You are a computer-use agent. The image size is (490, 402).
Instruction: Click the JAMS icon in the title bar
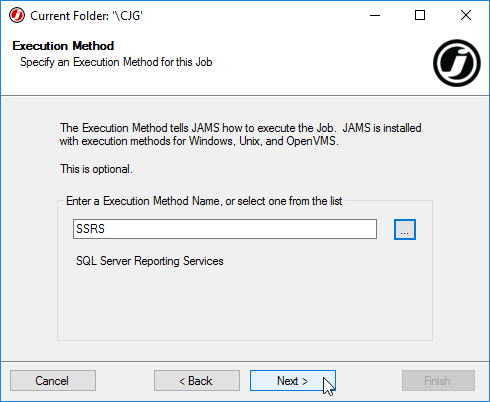(17, 15)
